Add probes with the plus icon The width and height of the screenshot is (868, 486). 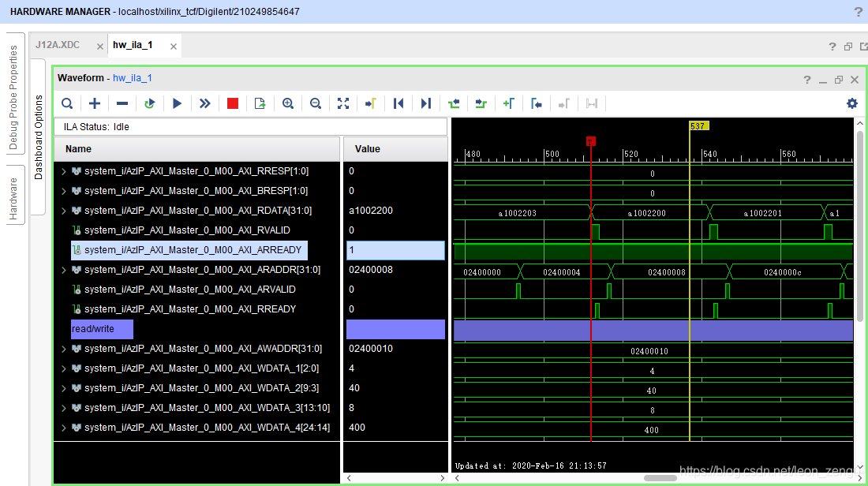(95, 103)
